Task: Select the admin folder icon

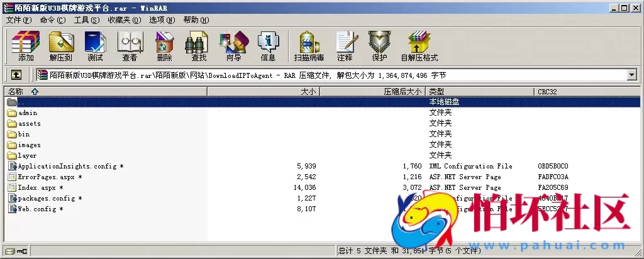Action: [12, 113]
